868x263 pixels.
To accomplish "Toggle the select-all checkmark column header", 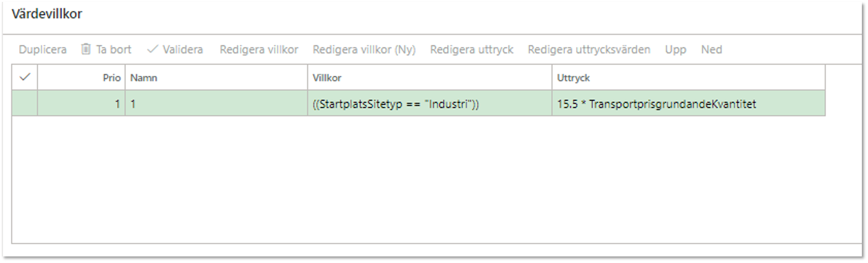I will pos(25,77).
